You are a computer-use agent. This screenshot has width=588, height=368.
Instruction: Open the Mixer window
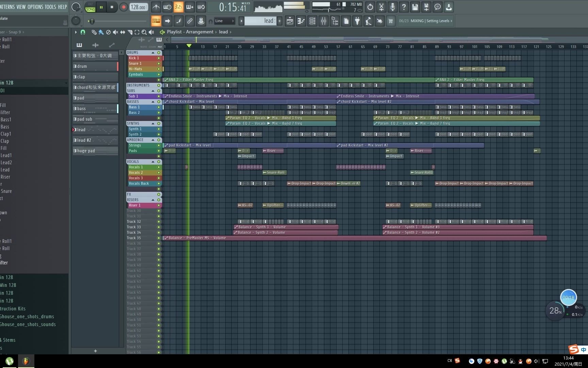coord(324,21)
